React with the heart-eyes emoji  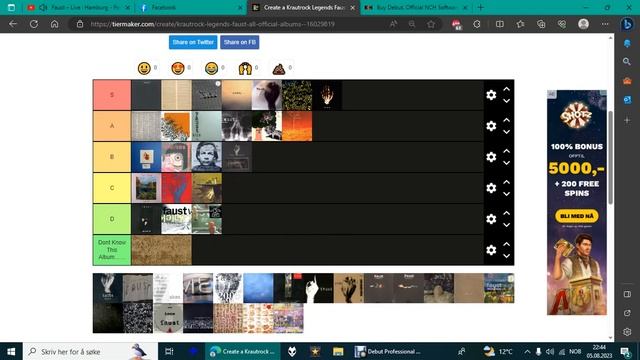point(178,68)
